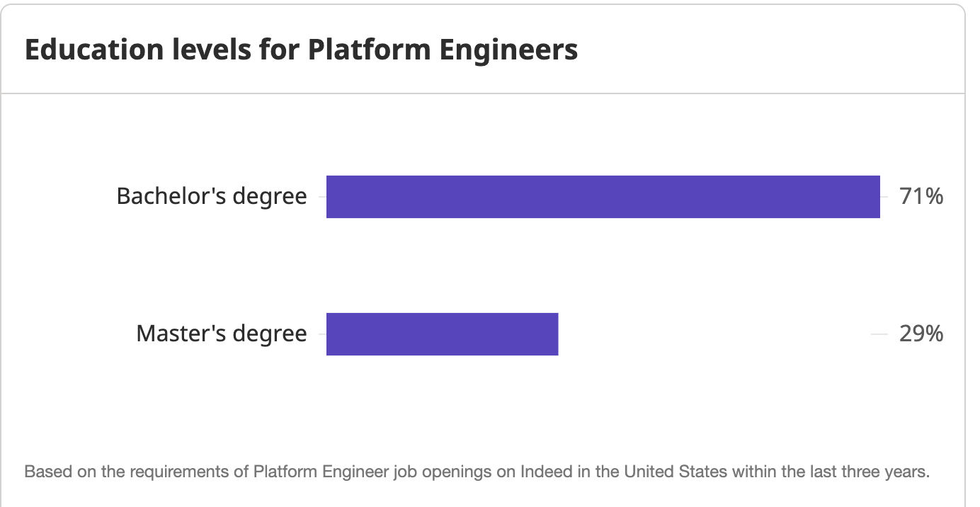Image resolution: width=980 pixels, height=507 pixels.
Task: Click the purple Bachelor's degree bar
Action: (x=603, y=197)
